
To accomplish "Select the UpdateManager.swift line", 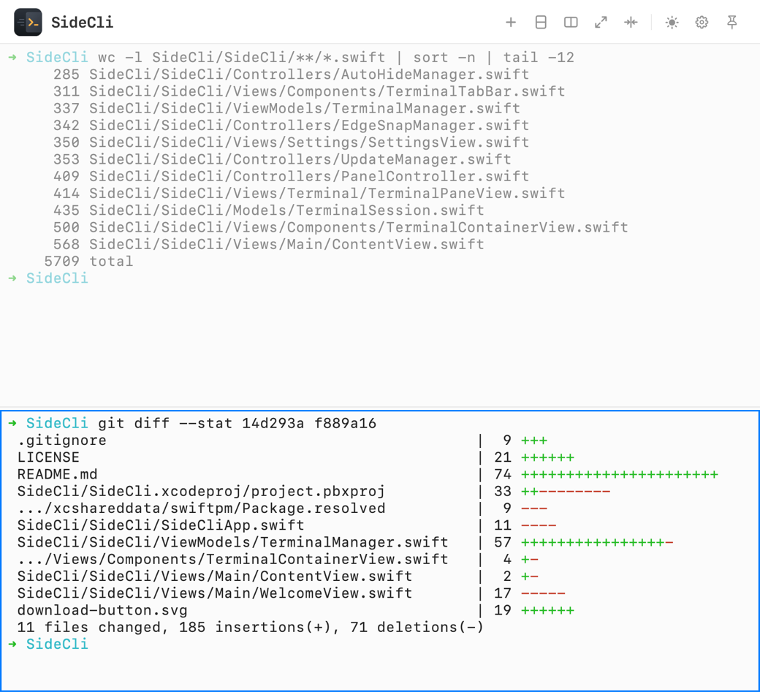I will [x=282, y=159].
